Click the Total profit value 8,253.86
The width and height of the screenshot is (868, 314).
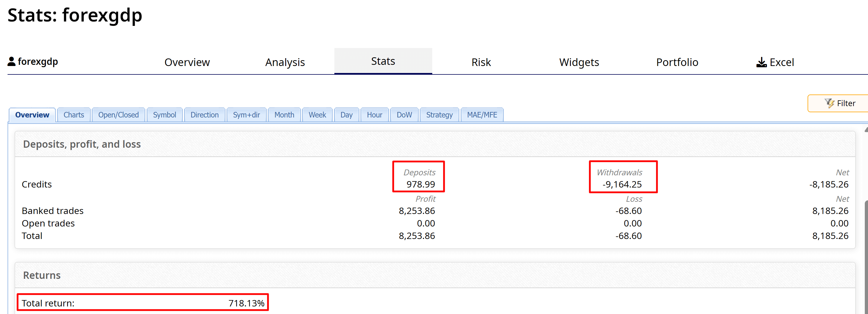click(x=417, y=236)
